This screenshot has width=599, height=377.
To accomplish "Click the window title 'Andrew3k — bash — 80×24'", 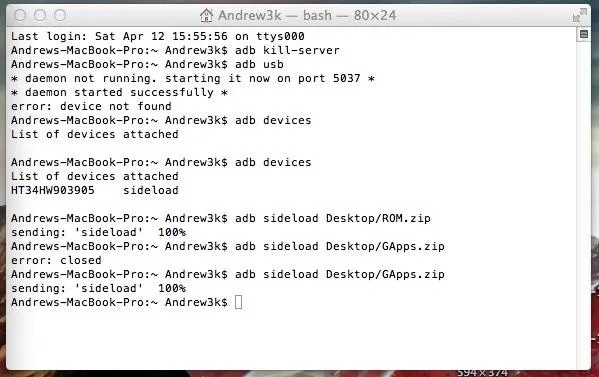I will (x=307, y=16).
